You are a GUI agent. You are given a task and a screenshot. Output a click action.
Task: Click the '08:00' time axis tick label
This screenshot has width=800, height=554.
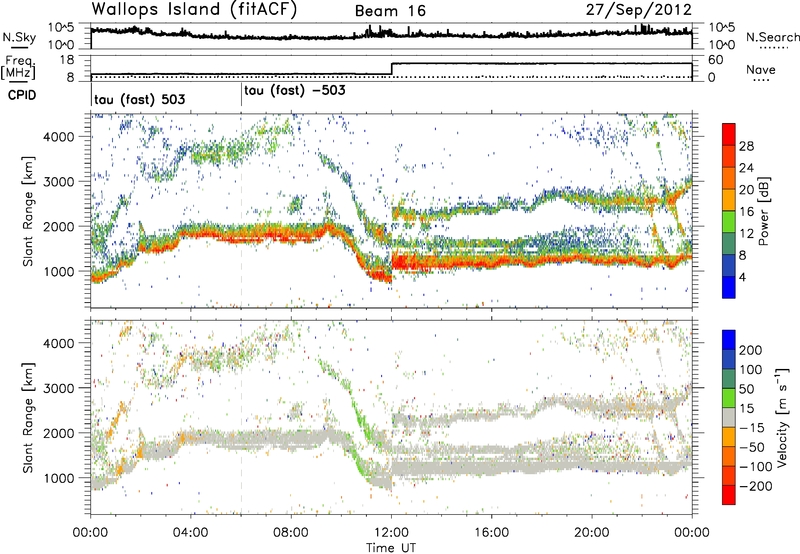click(291, 533)
